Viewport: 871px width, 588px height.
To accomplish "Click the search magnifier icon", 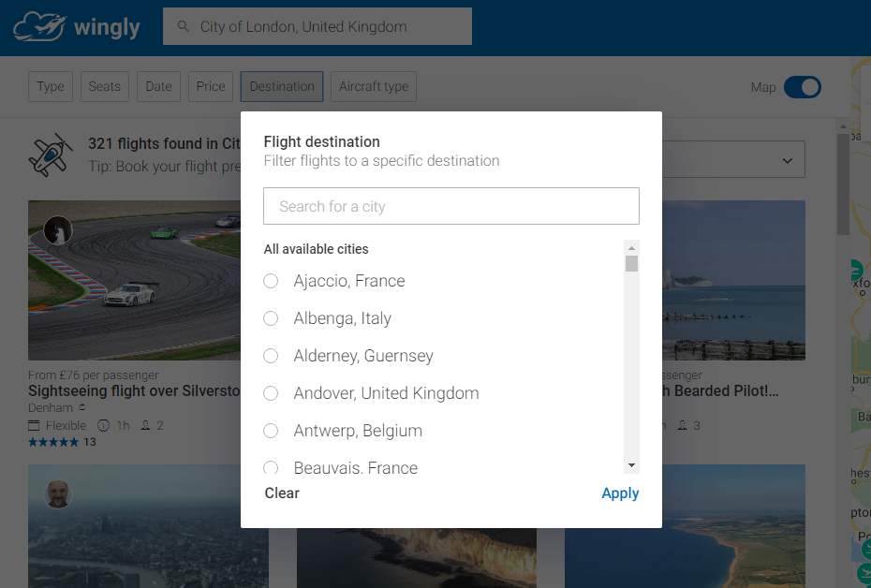I will pyautogui.click(x=183, y=26).
